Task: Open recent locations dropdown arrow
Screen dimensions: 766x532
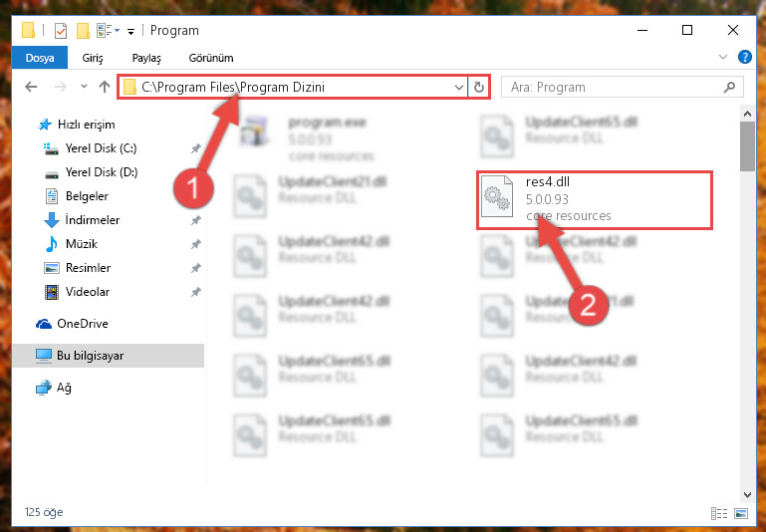Action: 84,87
